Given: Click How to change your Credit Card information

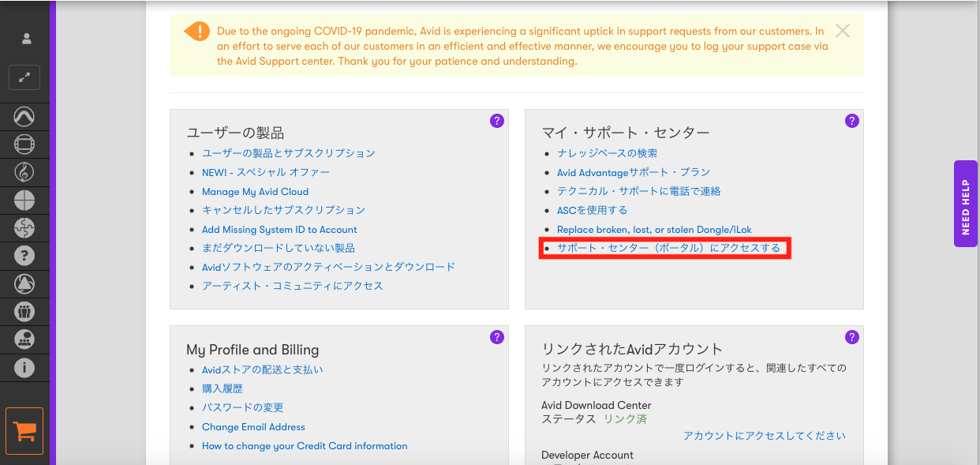Looking at the screenshot, I should pos(305,446).
